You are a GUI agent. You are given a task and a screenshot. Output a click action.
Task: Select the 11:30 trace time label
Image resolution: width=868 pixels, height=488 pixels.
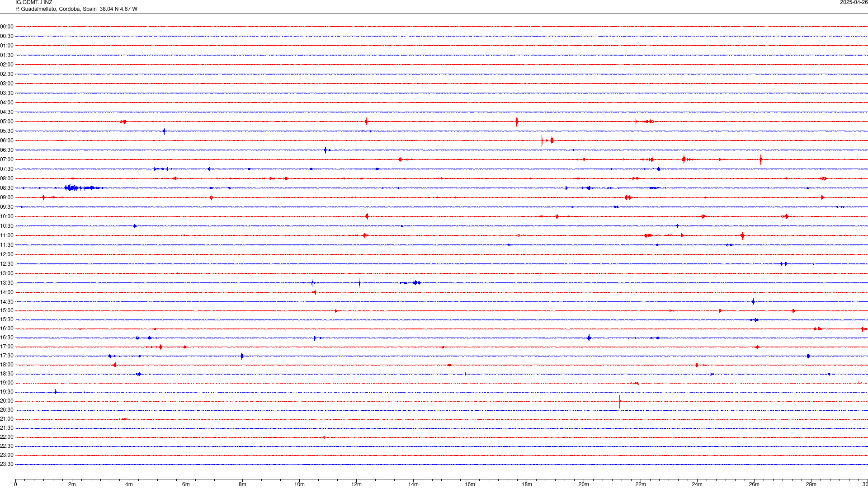pyautogui.click(x=7, y=245)
